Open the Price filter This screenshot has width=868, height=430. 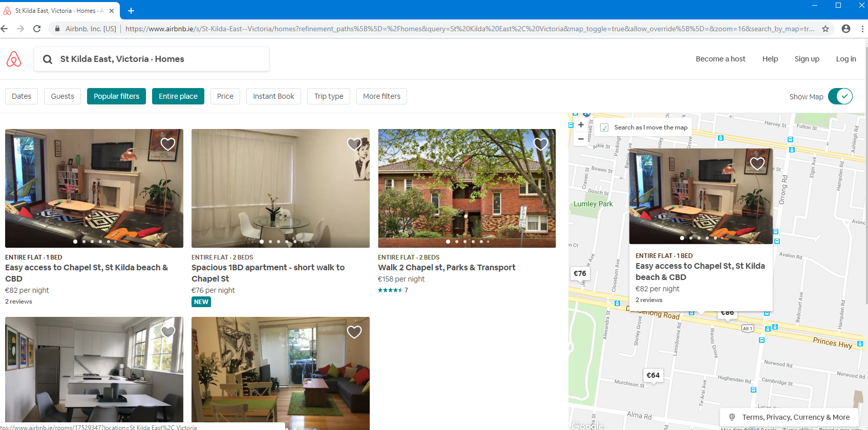[x=225, y=96]
